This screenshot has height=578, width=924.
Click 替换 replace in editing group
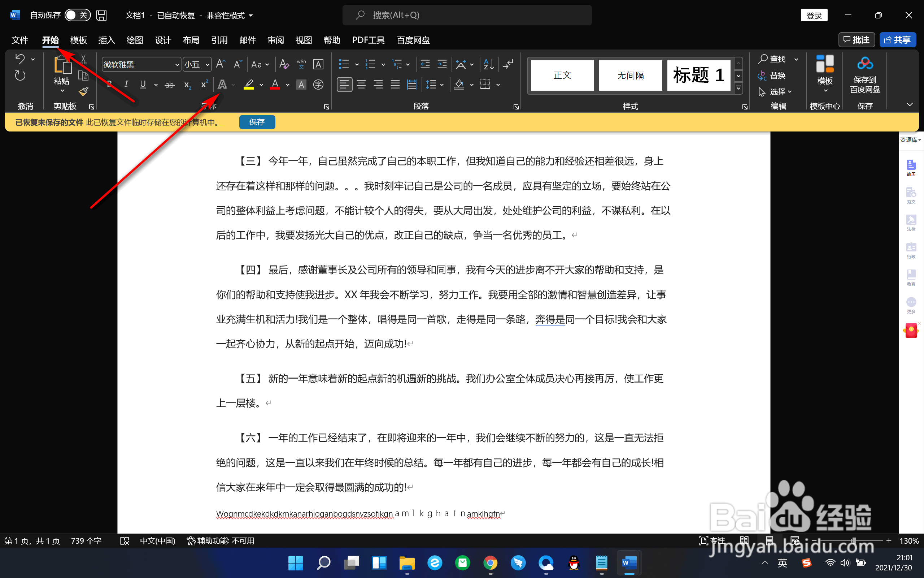(x=772, y=76)
